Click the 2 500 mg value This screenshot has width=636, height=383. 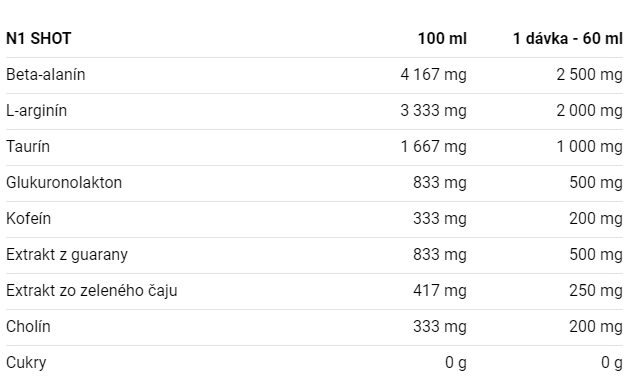click(x=590, y=75)
